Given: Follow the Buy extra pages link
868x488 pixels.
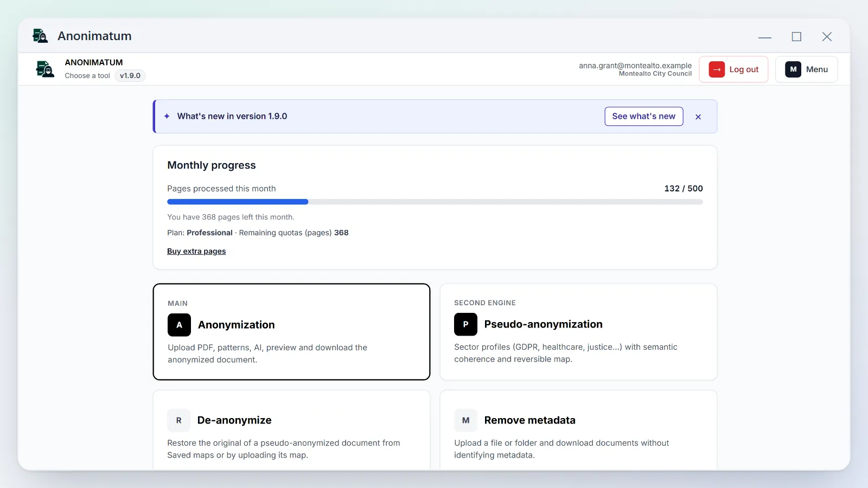Looking at the screenshot, I should tap(196, 251).
